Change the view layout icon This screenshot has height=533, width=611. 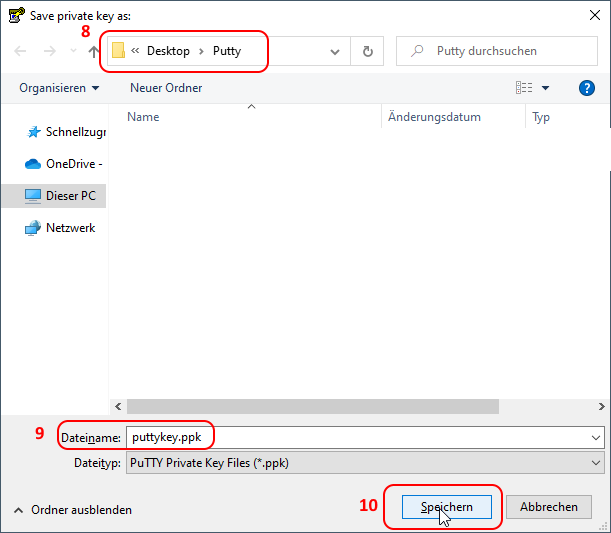(x=524, y=88)
